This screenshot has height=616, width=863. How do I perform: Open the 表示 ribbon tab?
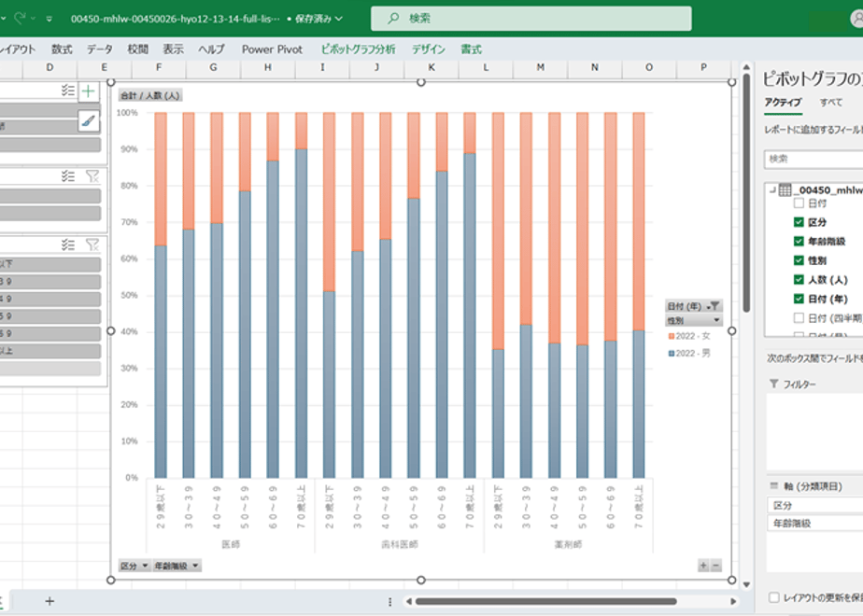173,49
